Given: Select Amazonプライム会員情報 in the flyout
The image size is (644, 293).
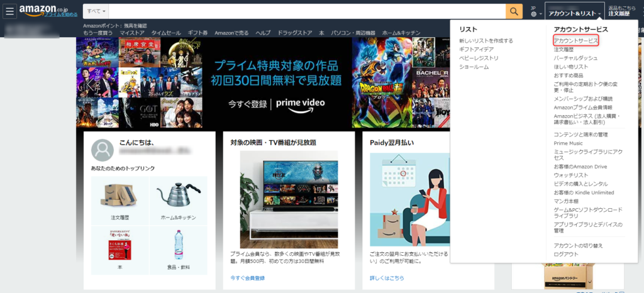Looking at the screenshot, I should 583,107.
